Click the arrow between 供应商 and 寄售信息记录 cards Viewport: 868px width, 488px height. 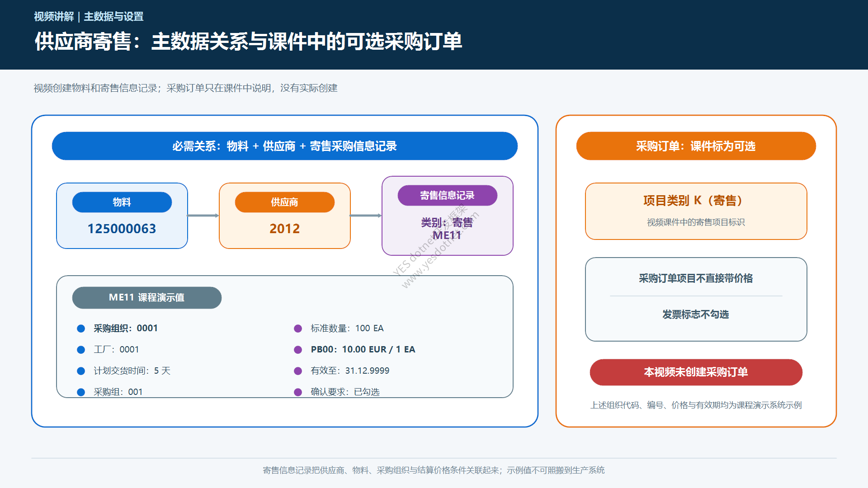pos(366,216)
